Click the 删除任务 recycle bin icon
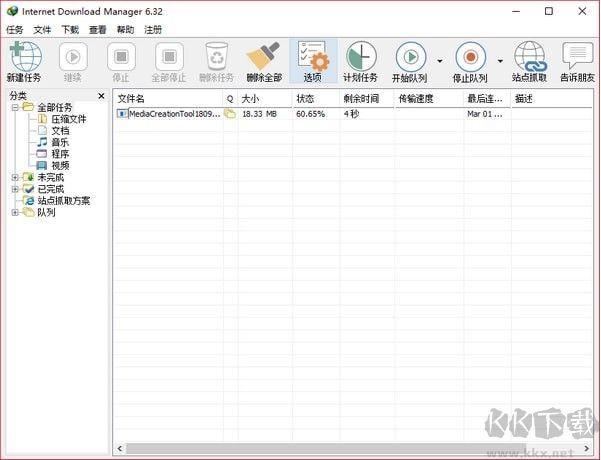Viewport: 601px width, 460px height. pyautogui.click(x=217, y=57)
